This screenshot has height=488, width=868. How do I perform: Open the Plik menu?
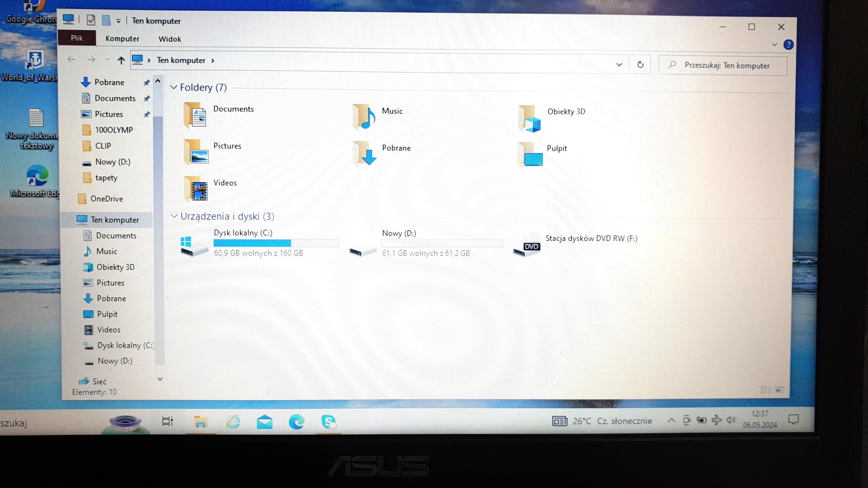coord(77,38)
